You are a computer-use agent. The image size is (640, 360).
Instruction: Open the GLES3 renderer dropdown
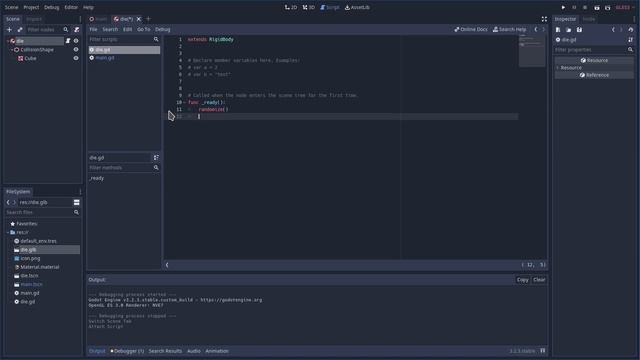coord(625,7)
